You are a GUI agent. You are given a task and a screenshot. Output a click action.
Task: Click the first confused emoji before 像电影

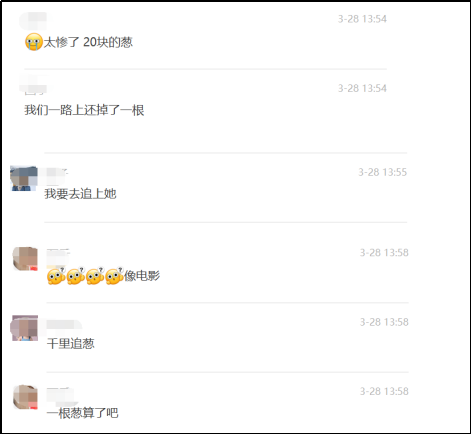coord(56,276)
